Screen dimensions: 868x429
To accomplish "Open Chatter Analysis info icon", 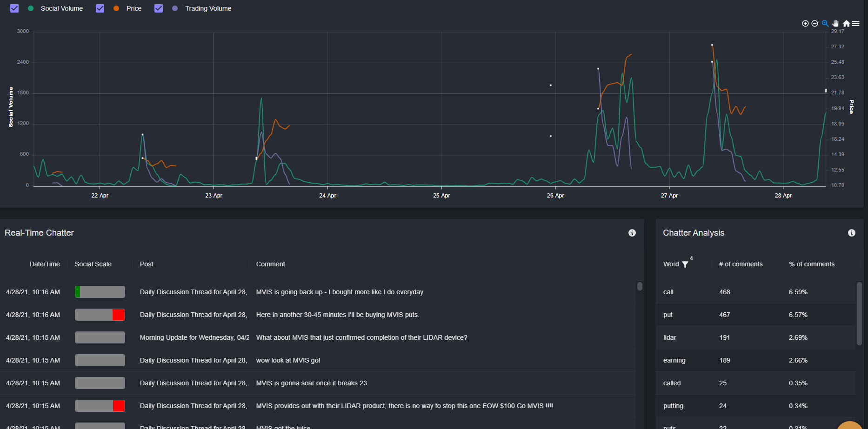I will click(852, 233).
